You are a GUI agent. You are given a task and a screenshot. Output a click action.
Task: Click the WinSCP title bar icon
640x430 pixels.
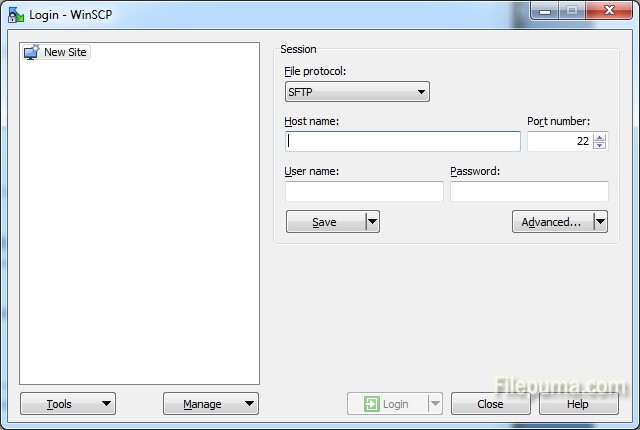15,14
